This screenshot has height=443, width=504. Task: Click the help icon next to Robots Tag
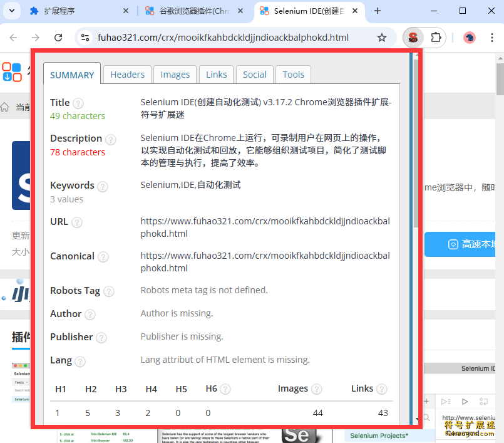109,291
